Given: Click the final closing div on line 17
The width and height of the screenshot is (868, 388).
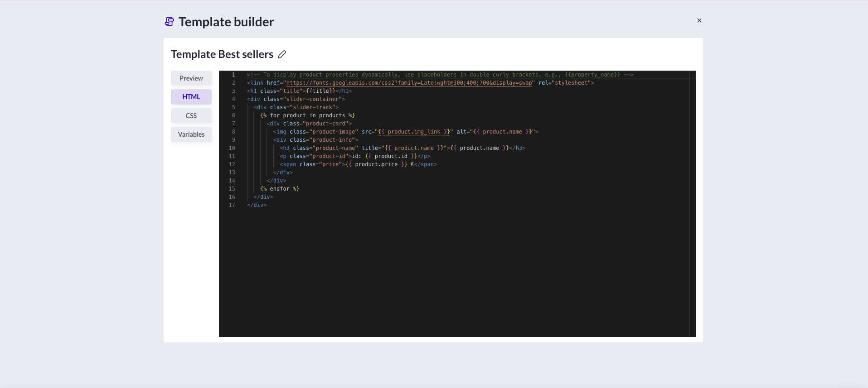Looking at the screenshot, I should tap(257, 205).
